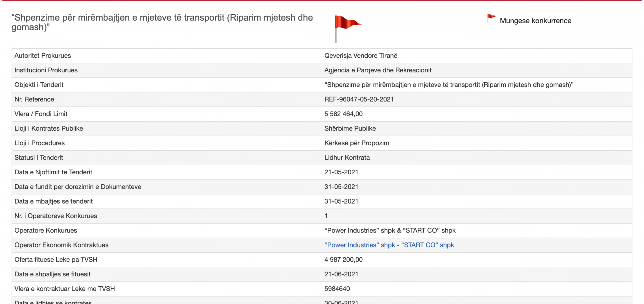This screenshot has height=304, width=644.
Task: Select the Shërbime Publike contract type value
Action: (x=350, y=128)
